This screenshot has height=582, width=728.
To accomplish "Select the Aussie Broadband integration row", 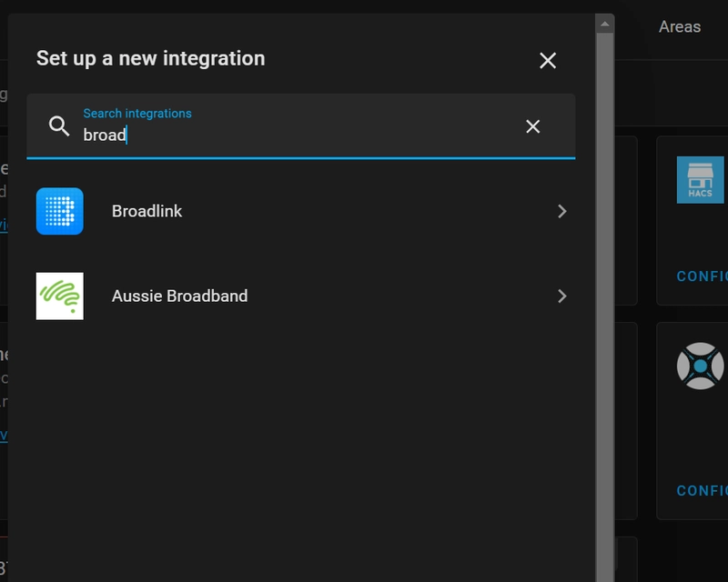I will (273, 295).
